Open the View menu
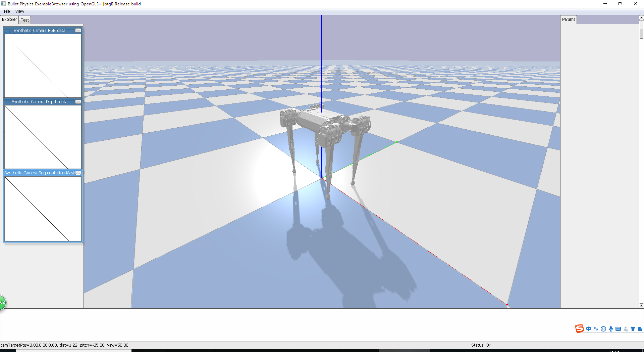 20,11
